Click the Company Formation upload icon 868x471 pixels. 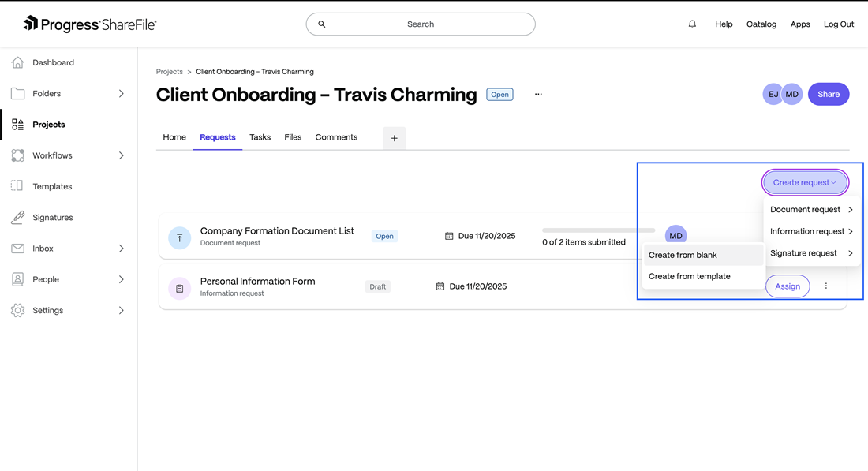(179, 237)
